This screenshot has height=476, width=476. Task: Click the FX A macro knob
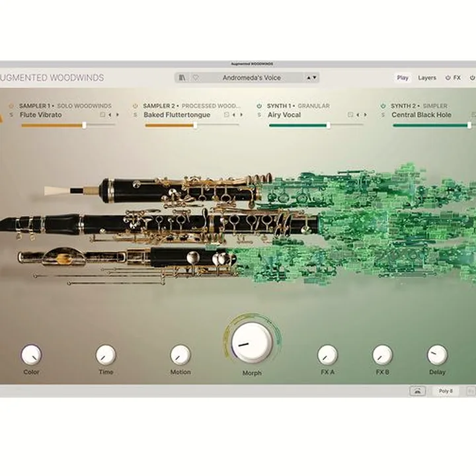click(327, 354)
